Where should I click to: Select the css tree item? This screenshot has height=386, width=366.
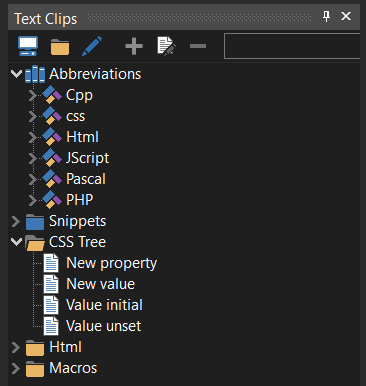click(x=76, y=117)
